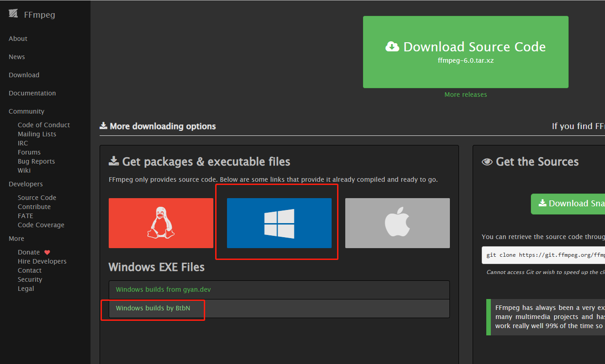Viewport: 605px width, 364px height.
Task: Open the News page
Action: pyautogui.click(x=17, y=57)
